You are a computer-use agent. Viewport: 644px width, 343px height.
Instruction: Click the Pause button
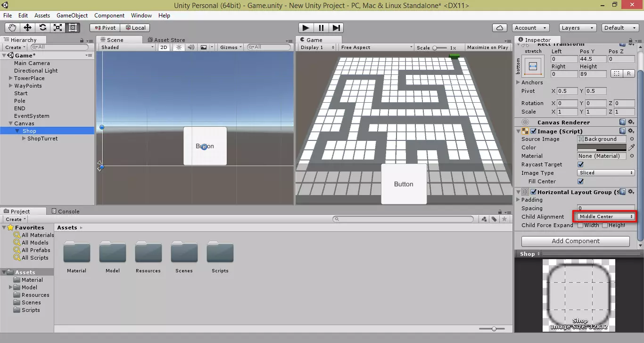[321, 28]
